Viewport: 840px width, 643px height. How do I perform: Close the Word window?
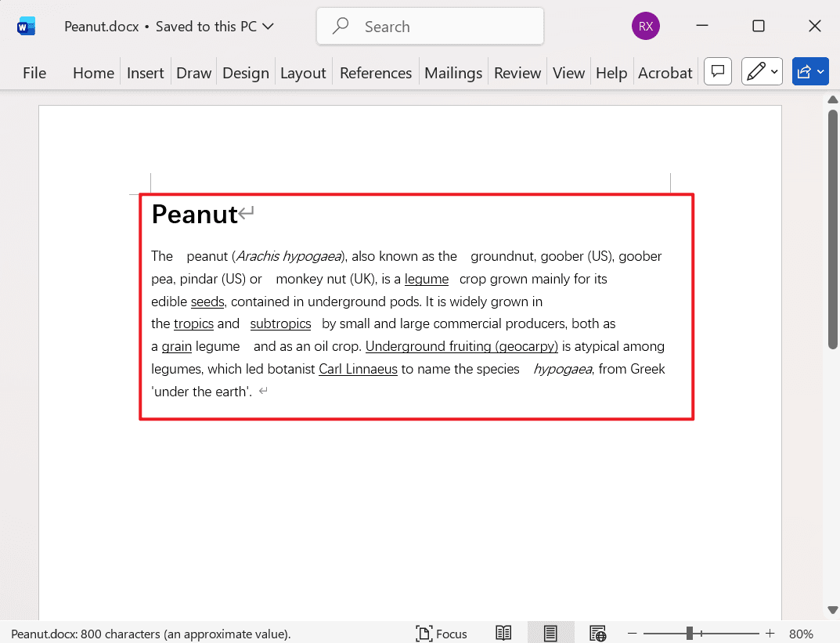[814, 26]
